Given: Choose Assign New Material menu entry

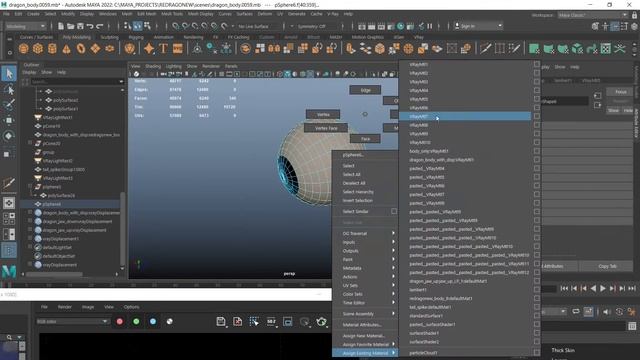Looking at the screenshot, I should (365, 336).
